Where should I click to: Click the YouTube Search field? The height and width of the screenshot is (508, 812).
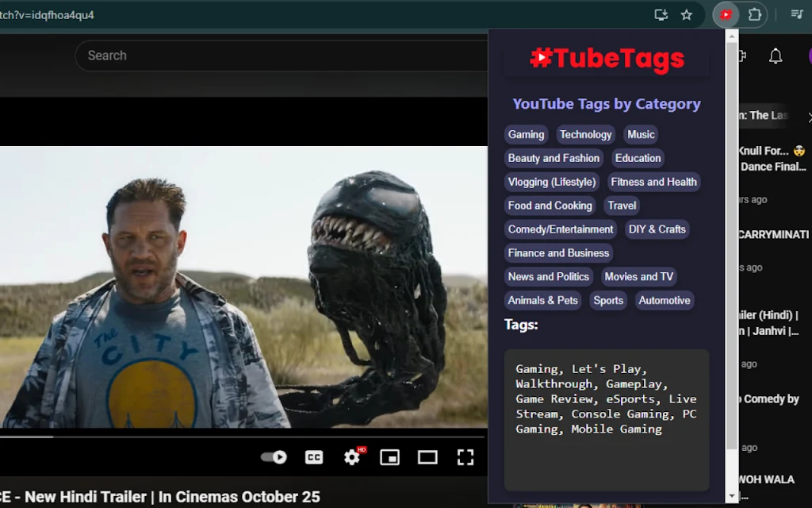point(282,56)
